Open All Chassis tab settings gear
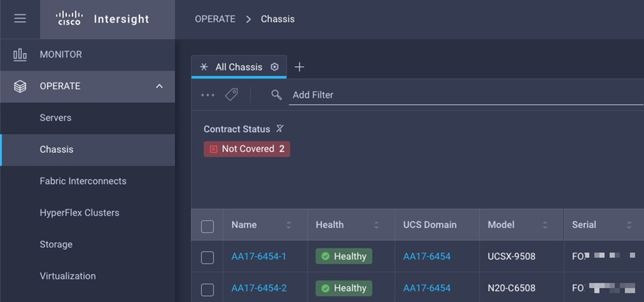 tap(274, 67)
